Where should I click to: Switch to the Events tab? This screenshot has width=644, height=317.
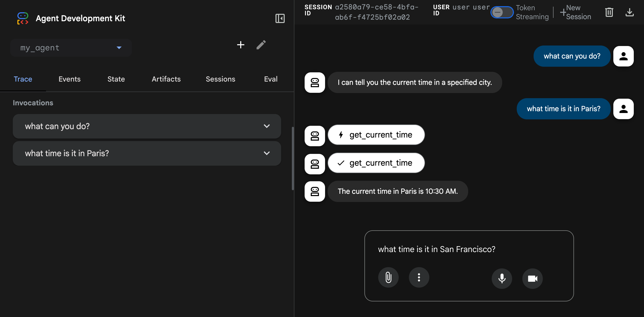point(69,79)
